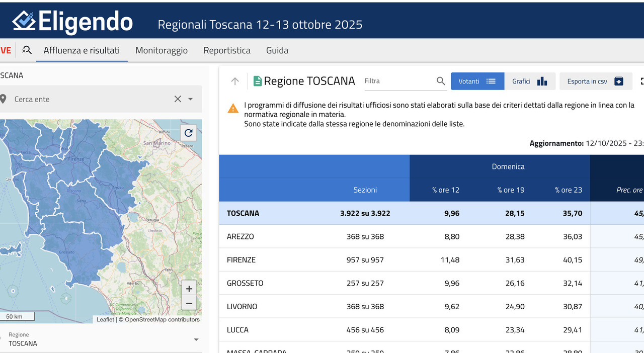Expand the Cerca ente dropdown arrow
Viewport: 644px width, 353px height.
coord(191,99)
